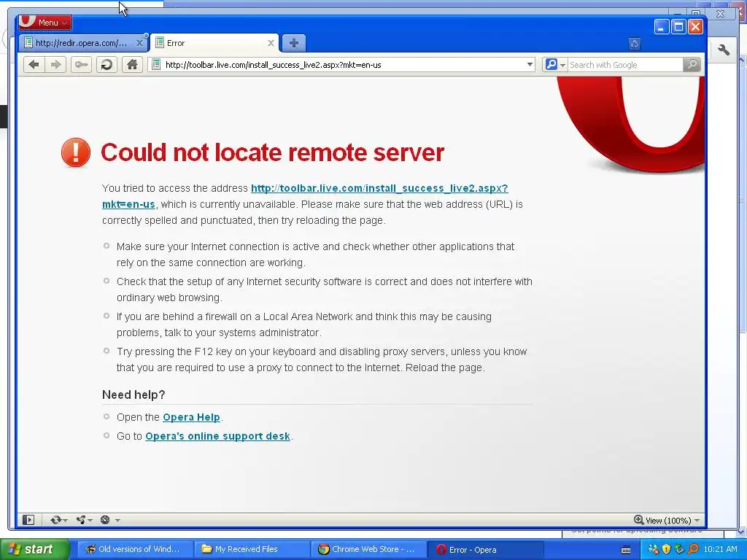The width and height of the screenshot is (747, 560).
Task: Close the redir.opera.com tab
Action: [139, 43]
